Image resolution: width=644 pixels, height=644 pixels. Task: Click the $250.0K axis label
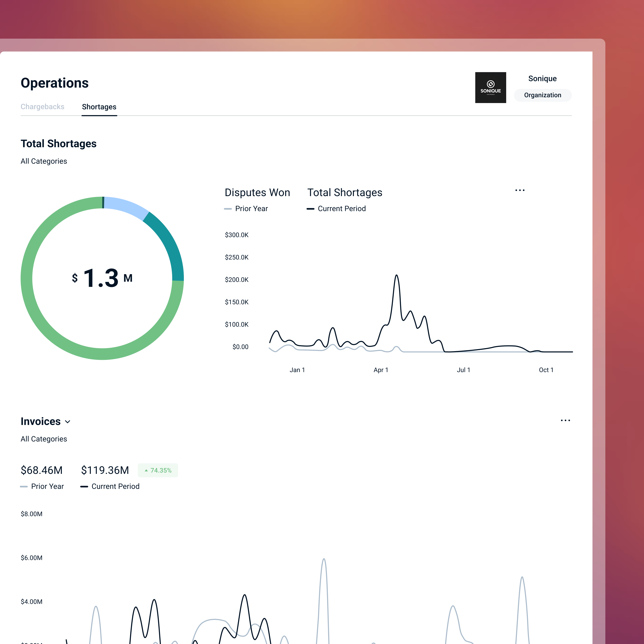click(237, 257)
